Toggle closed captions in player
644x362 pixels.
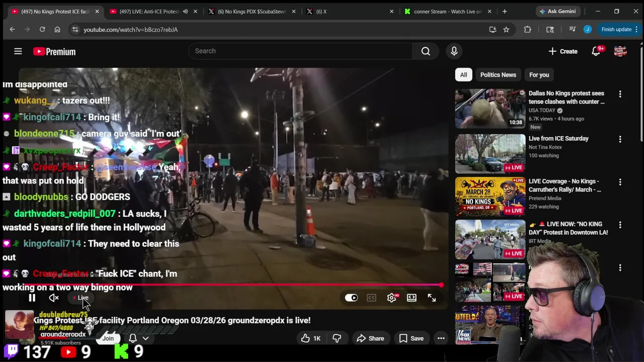click(371, 298)
